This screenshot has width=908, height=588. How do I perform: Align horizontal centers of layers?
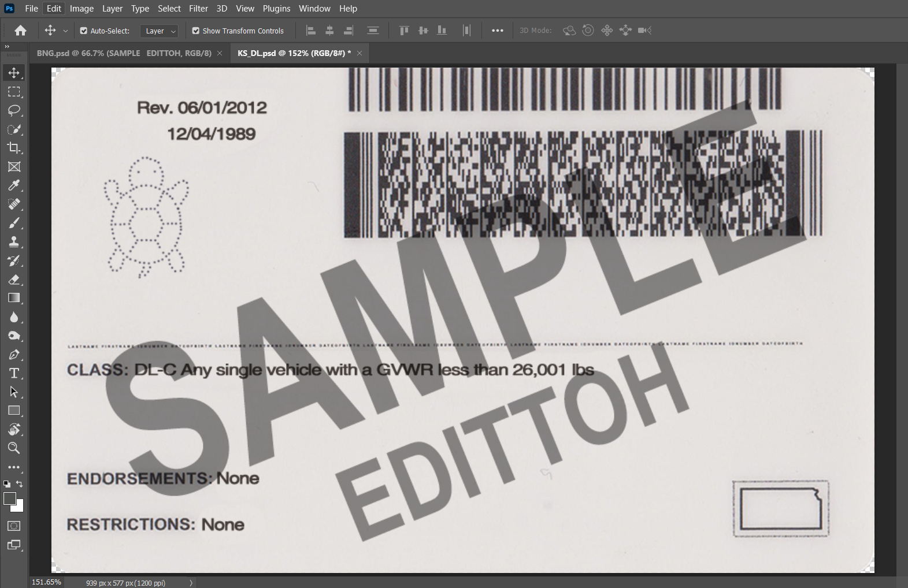point(329,31)
